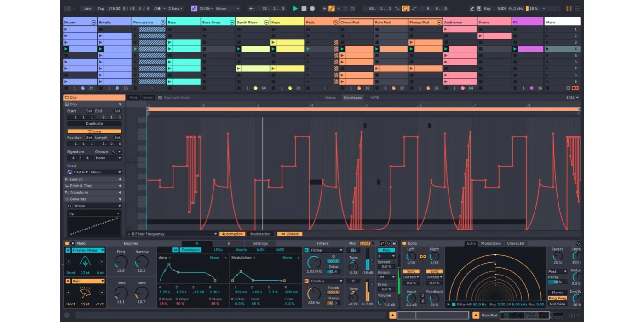Click the Follow playback arrow icon
Viewport: 644px width, 322px height.
[x=252, y=8]
